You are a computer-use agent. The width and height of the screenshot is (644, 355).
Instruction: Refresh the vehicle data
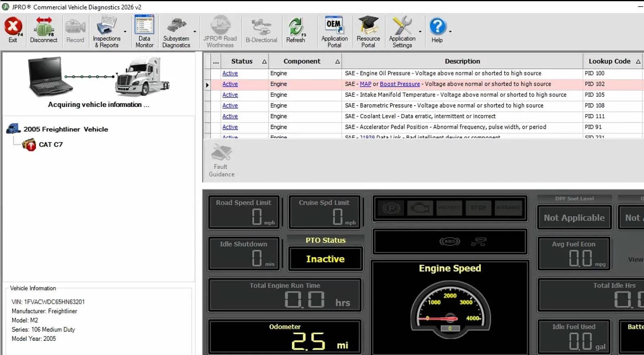[x=296, y=30]
